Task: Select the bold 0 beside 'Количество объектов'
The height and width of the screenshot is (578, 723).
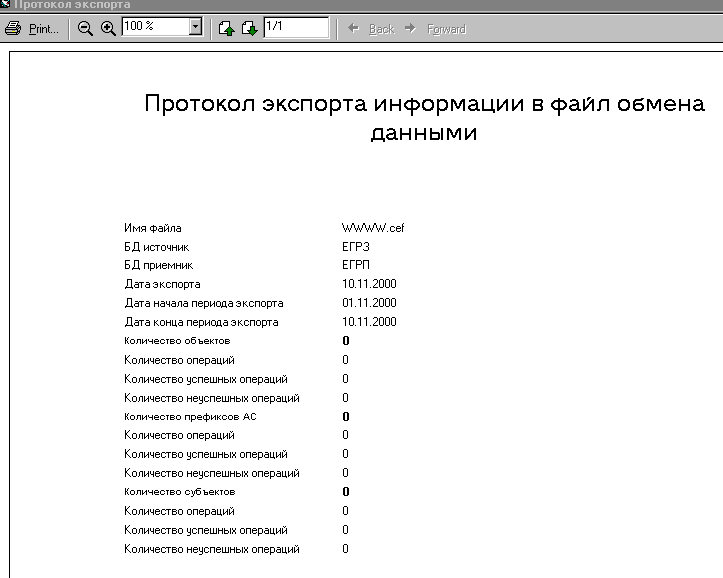Action: pyautogui.click(x=346, y=341)
